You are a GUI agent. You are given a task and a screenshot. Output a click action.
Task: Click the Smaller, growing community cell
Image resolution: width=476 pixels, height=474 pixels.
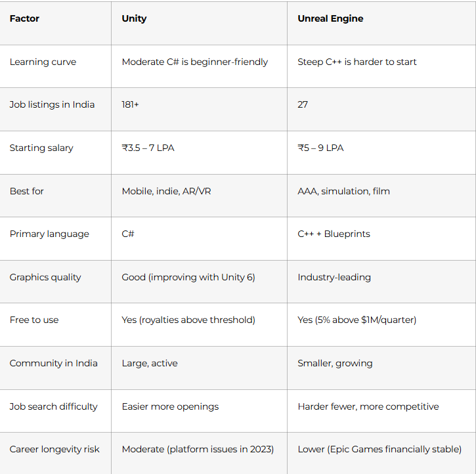(335, 363)
